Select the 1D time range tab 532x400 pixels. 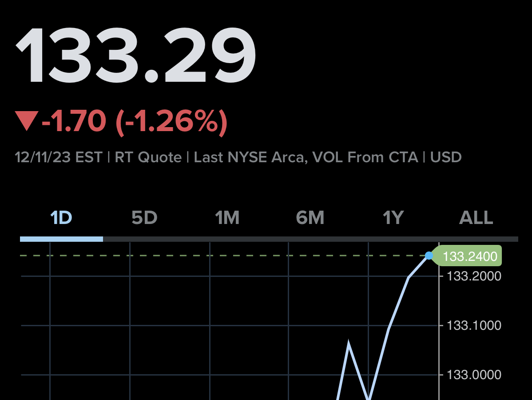click(61, 218)
